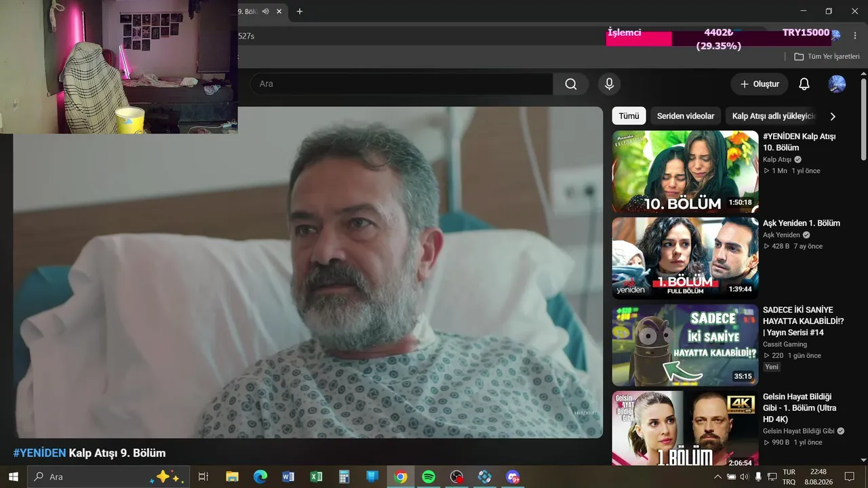Click the title '#YENİDEN Kalp Atışı 10. Bölüm'
This screenshot has height=488, width=868.
[x=800, y=142]
